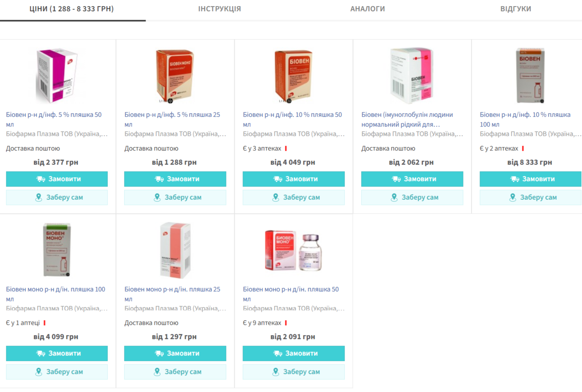This screenshot has width=582, height=392.
Task: Open Біовен р-н д/інф. 5% пляшка 50 мл link
Action: tap(53, 115)
